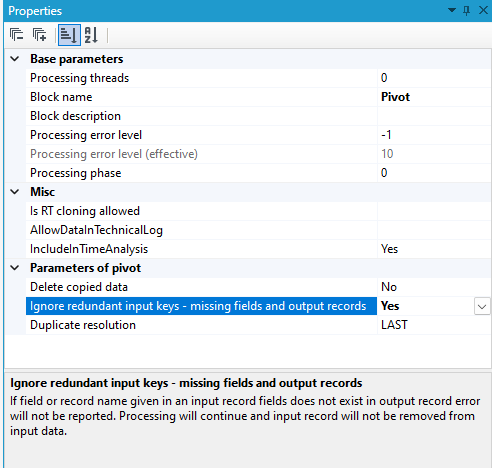This screenshot has height=468, width=492.
Task: Click the Parameters of pivot category heading
Action: [x=86, y=268]
